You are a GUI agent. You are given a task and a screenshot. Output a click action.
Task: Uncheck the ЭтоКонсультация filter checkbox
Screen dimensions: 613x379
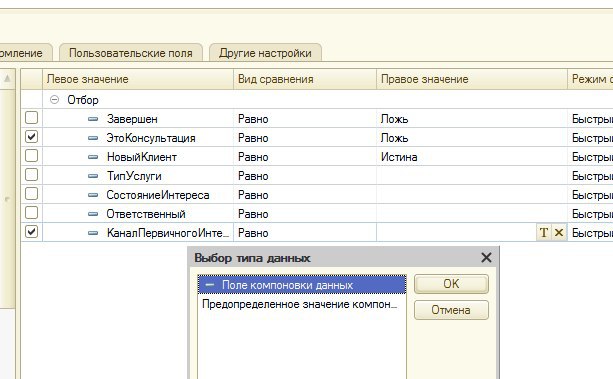pyautogui.click(x=31, y=137)
